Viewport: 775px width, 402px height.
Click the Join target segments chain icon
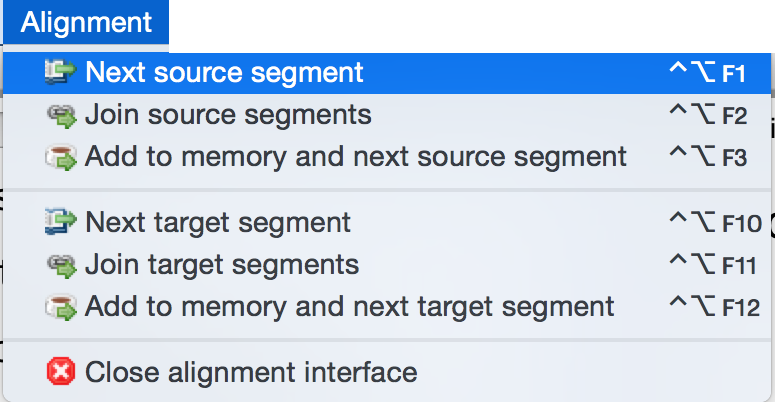61,265
